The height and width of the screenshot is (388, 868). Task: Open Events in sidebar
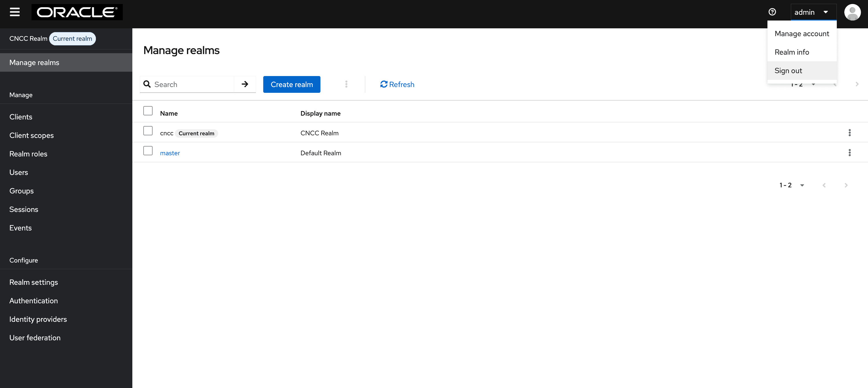click(66, 228)
